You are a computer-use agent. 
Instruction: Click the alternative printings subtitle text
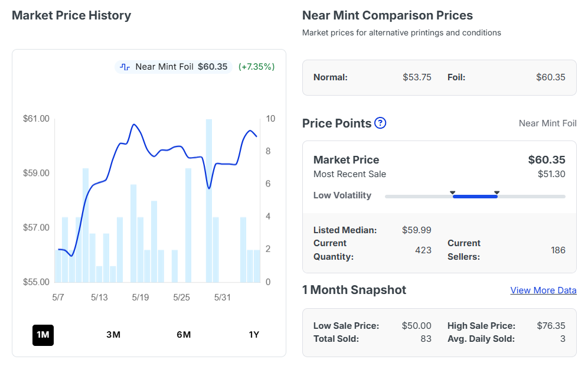401,32
